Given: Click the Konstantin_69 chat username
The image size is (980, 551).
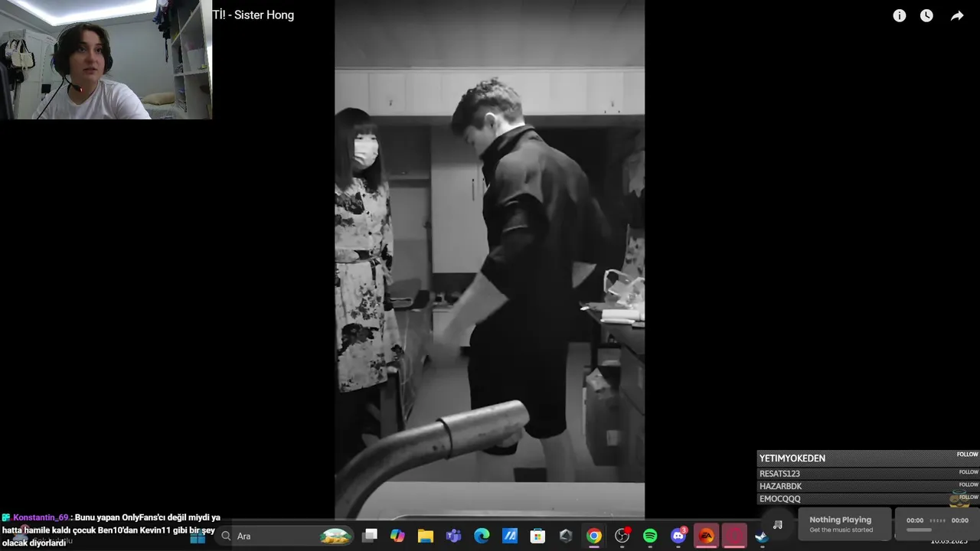Looking at the screenshot, I should point(41,517).
